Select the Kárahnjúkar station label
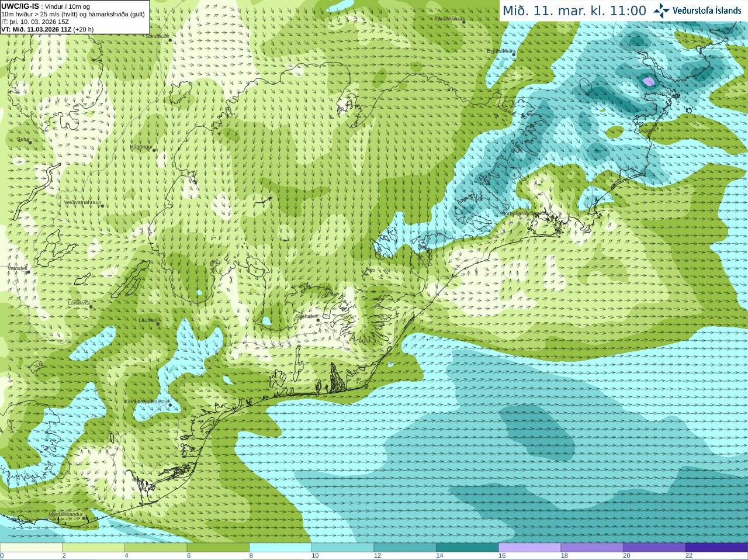This screenshot has width=748, height=560. point(449,19)
